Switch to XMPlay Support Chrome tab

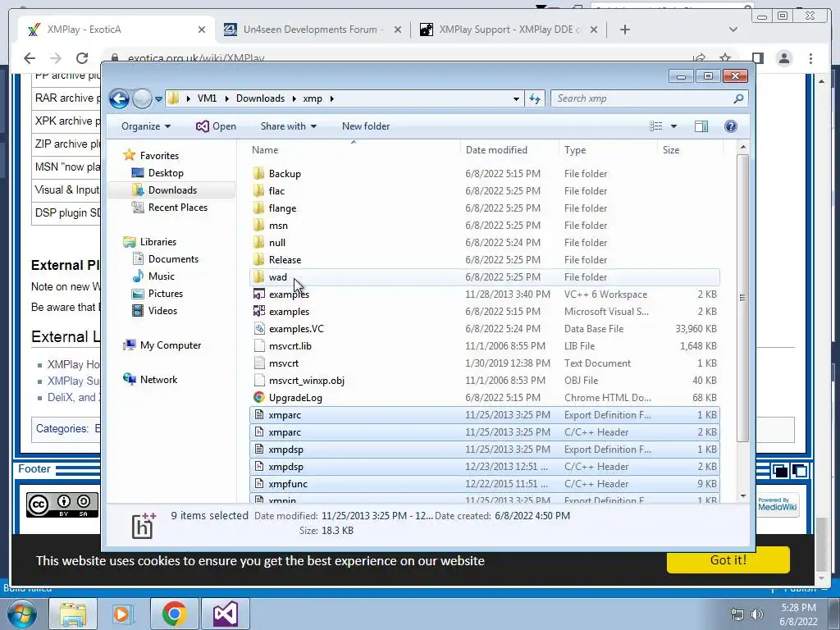click(509, 30)
